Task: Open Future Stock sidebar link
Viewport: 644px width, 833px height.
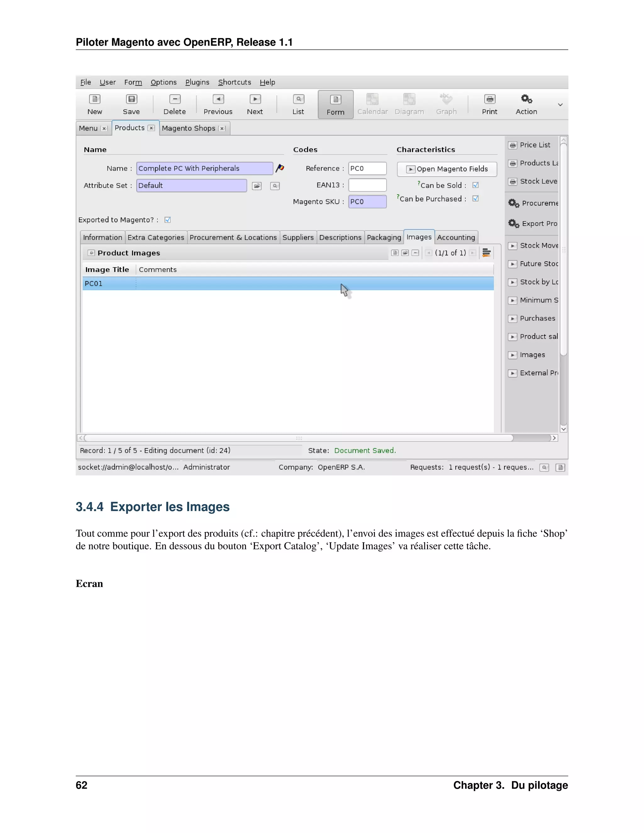Action: (x=533, y=264)
